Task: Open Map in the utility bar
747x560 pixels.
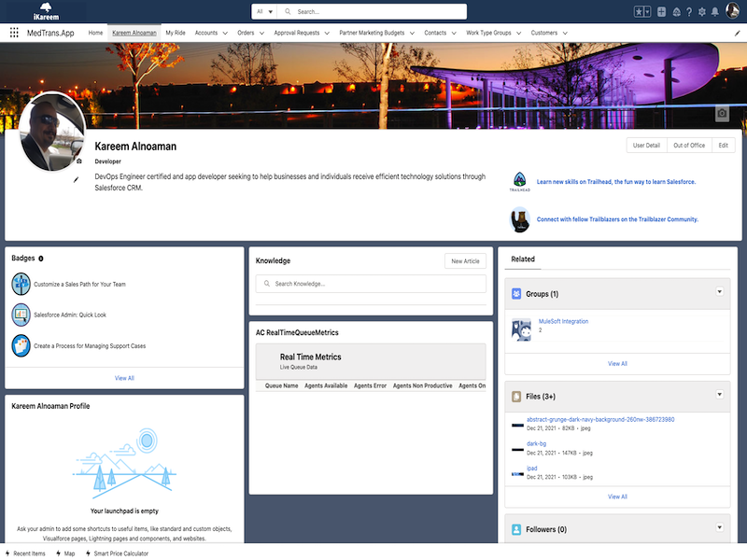Action: click(65, 553)
